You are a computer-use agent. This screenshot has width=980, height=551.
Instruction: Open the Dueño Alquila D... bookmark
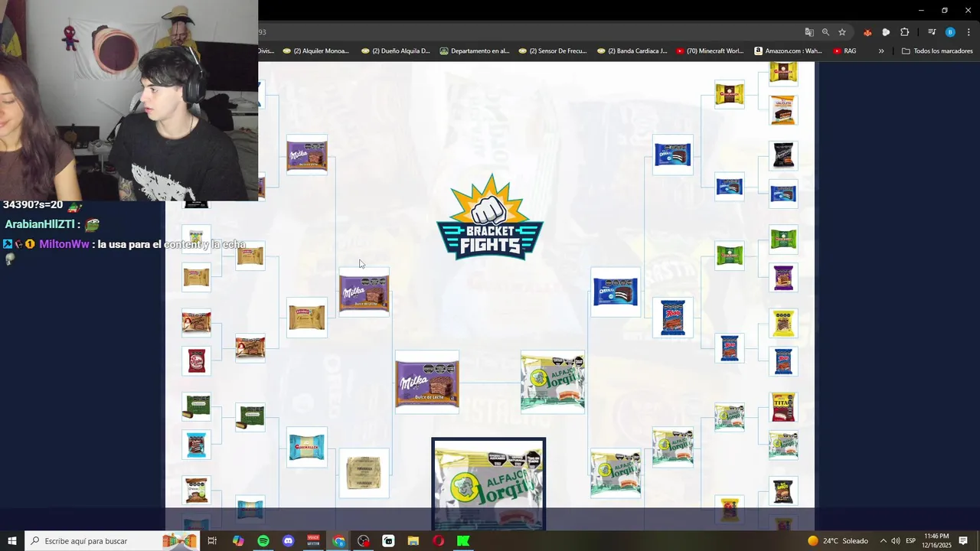[396, 51]
